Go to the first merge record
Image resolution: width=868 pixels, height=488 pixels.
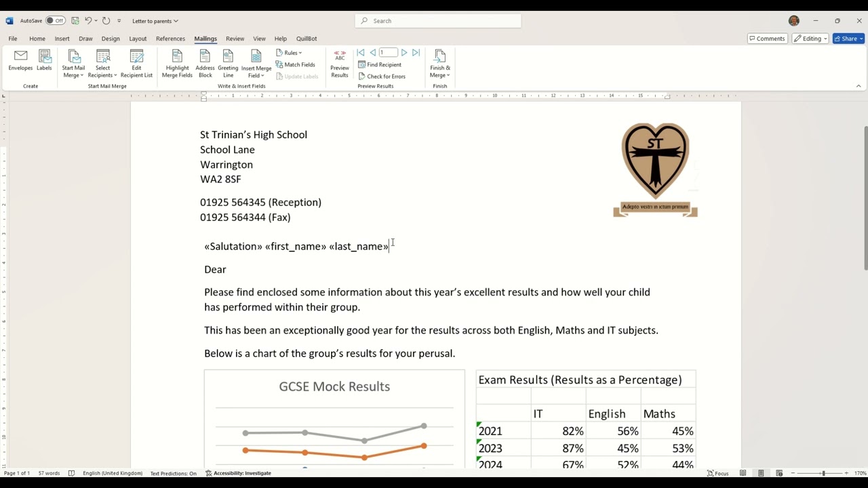361,53
